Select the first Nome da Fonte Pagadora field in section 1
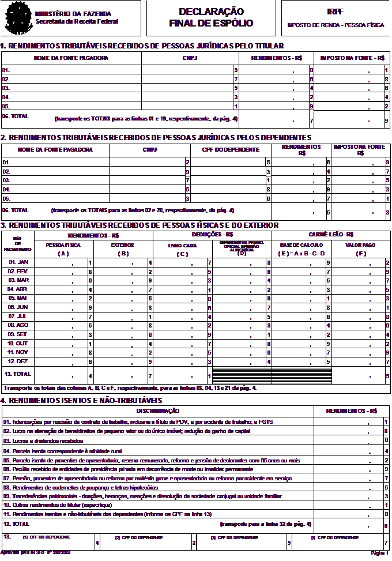 [x=86, y=70]
